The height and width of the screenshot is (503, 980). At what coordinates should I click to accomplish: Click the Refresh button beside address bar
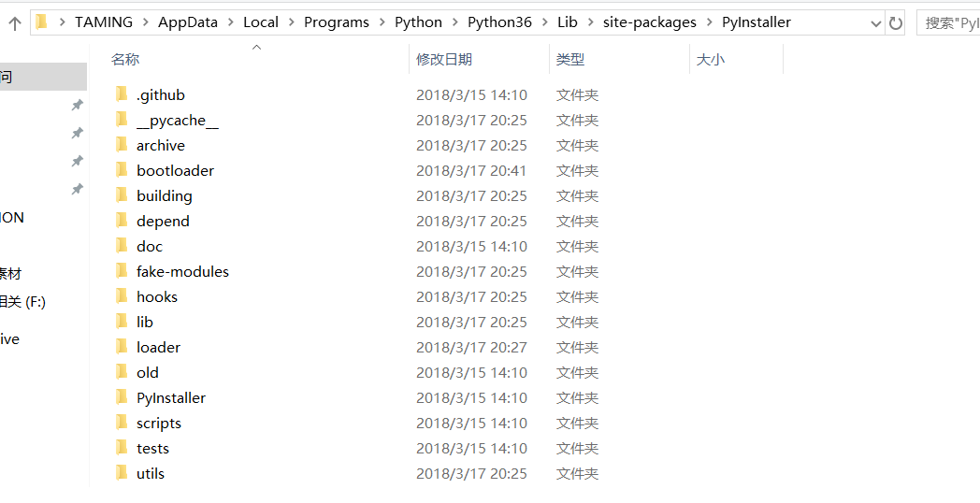(x=896, y=23)
